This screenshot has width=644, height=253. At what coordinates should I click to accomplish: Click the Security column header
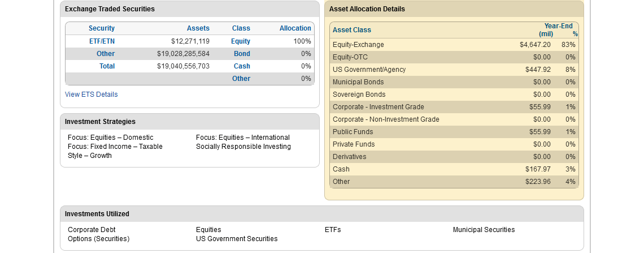(102, 28)
